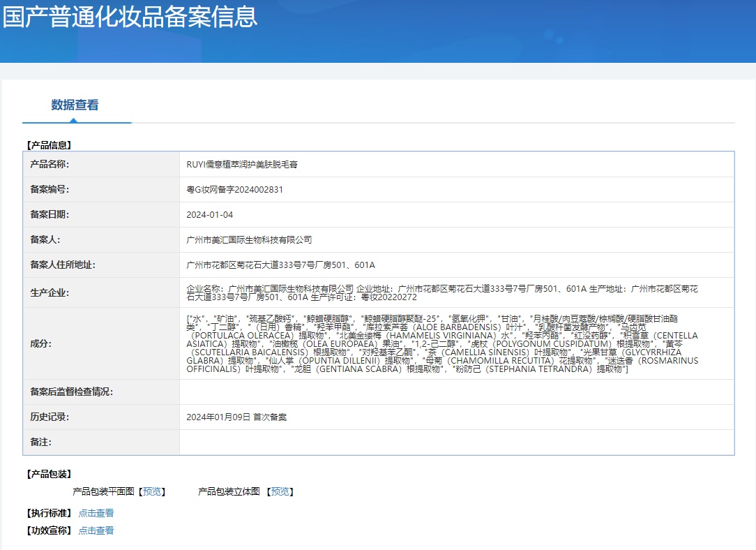Click the 备案后监督检查情况 row label
Image resolution: width=756 pixels, height=550 pixels.
click(71, 392)
